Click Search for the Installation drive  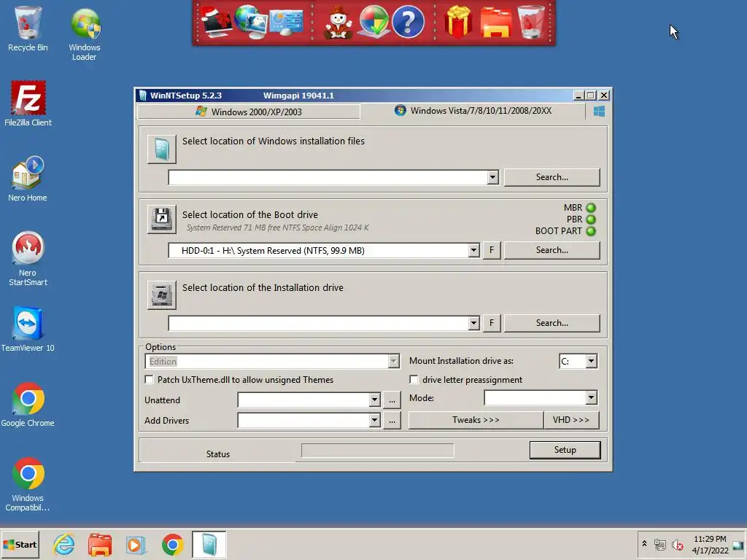point(551,323)
